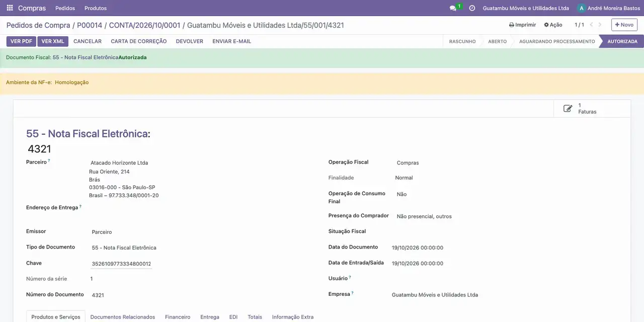The height and width of the screenshot is (322, 644).
Task: Click partner name Atacado Horizonte Ltda
Action: (119, 163)
